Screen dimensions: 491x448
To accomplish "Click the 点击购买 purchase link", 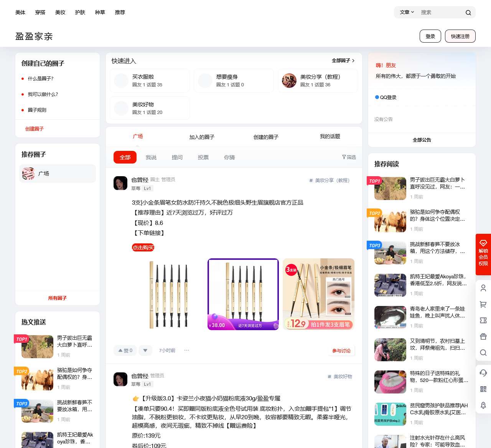I will 142,248.
